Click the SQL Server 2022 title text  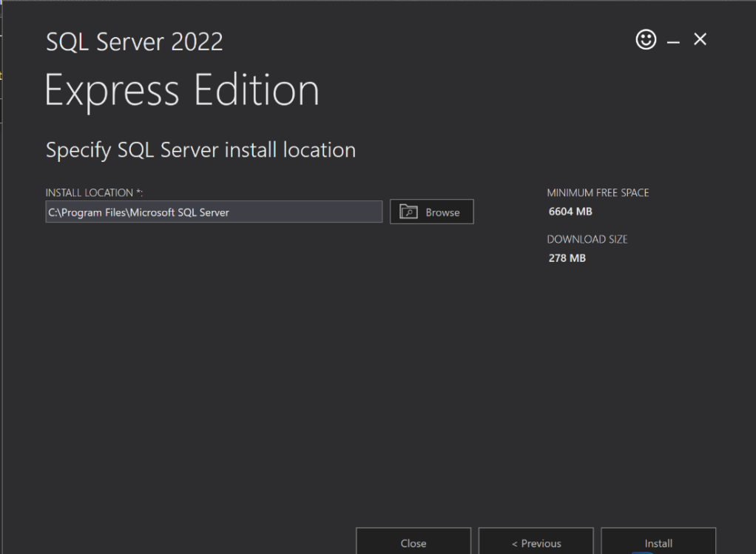134,42
